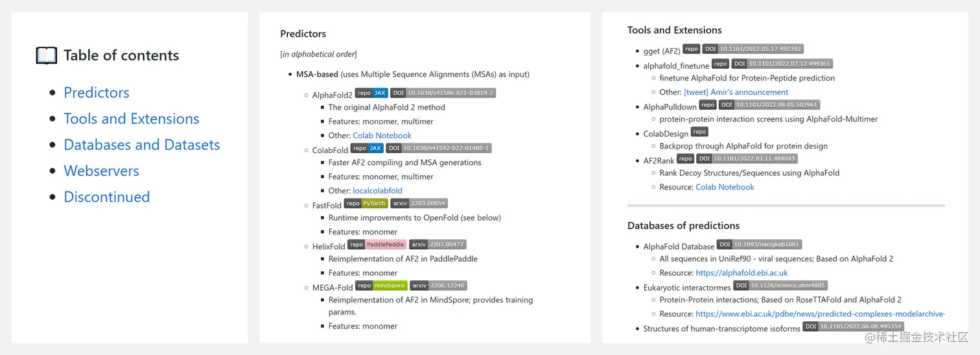Open AlphaFold2 repo JAX badge
The image size is (980, 355).
tap(371, 93)
